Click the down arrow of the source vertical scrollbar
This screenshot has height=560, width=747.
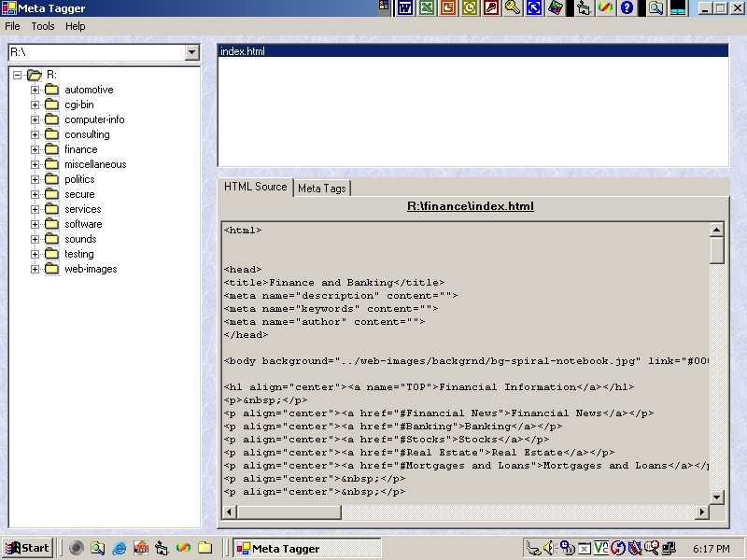(716, 497)
